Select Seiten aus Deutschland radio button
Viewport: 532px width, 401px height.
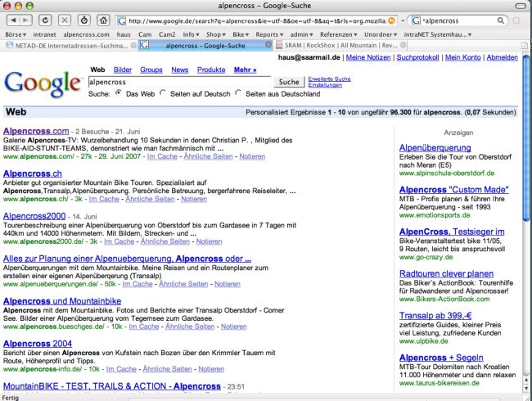(238, 92)
